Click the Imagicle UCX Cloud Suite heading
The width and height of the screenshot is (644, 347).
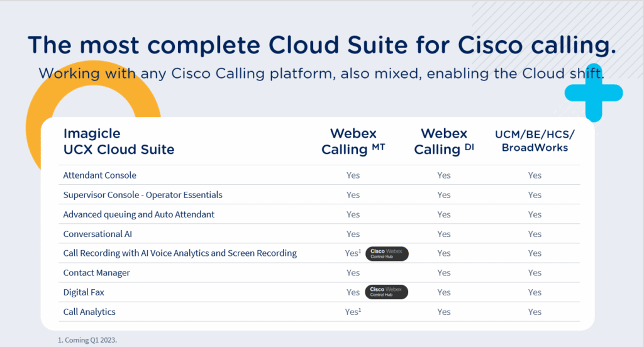pos(119,141)
